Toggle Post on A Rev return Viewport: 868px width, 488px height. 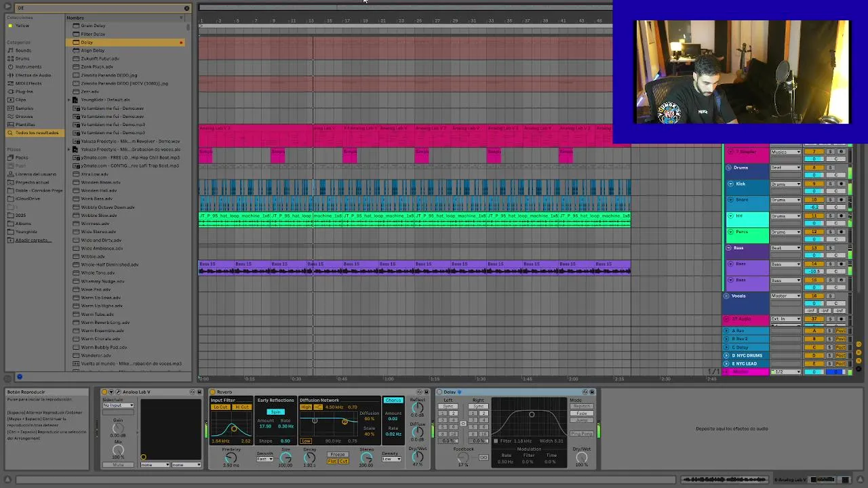840,331
